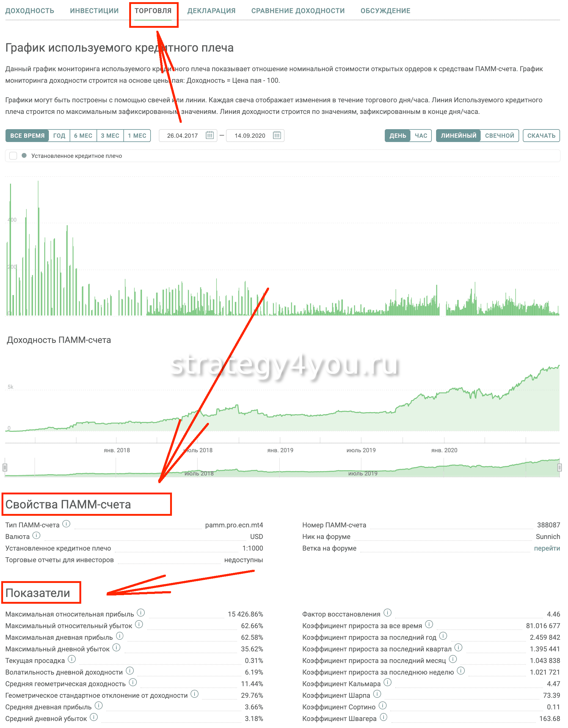Enable Установленное кредитное плечо checkbox
This screenshot has width=568, height=728.
pos(13,156)
